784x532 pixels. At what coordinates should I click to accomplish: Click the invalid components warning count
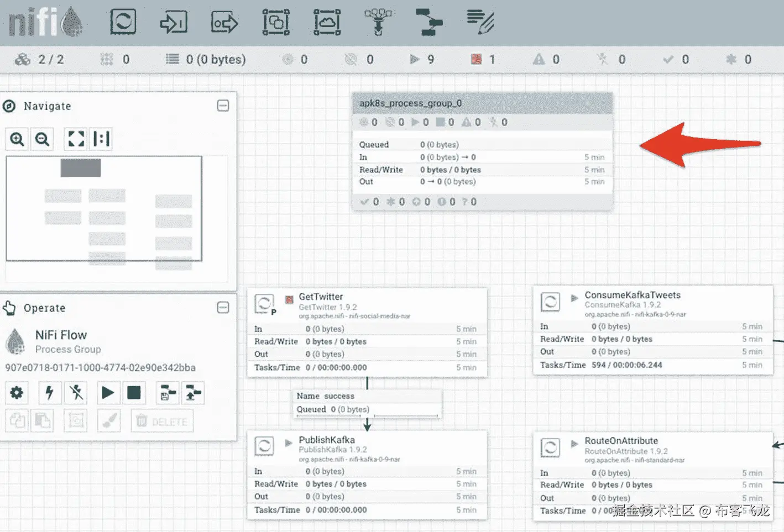click(x=546, y=59)
